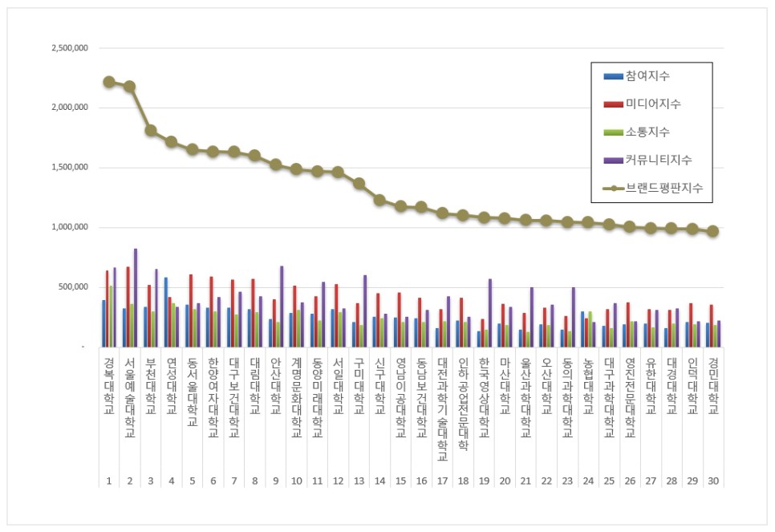Click the 미디어지수 legend label
Image resolution: width=775 pixels, height=532 pixels.
(653, 104)
